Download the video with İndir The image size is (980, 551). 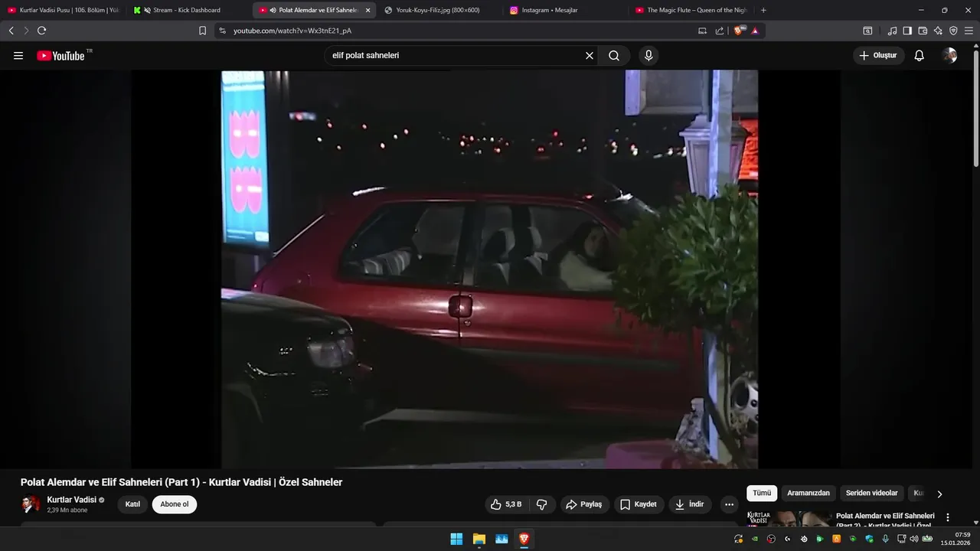pos(690,504)
